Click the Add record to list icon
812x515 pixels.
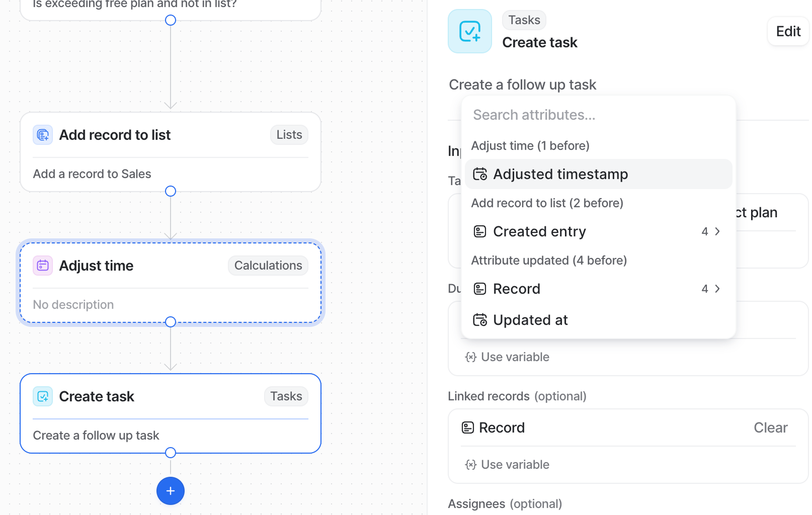click(43, 135)
